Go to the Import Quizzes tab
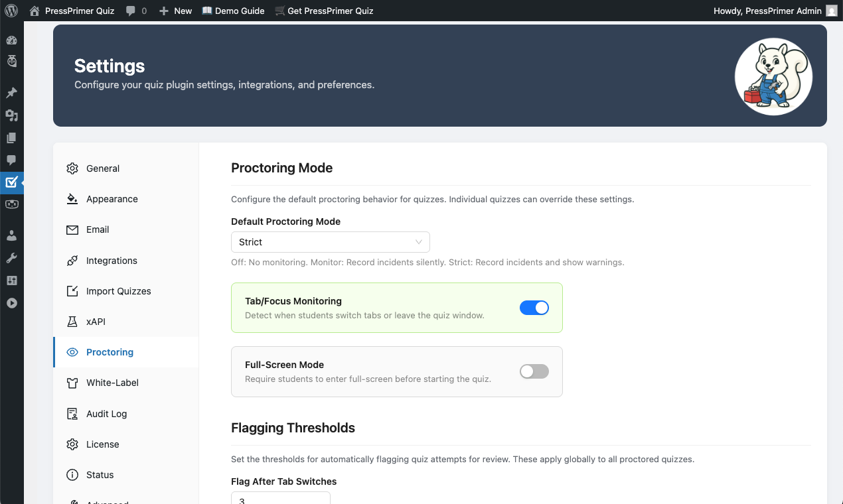The image size is (843, 504). click(126, 291)
